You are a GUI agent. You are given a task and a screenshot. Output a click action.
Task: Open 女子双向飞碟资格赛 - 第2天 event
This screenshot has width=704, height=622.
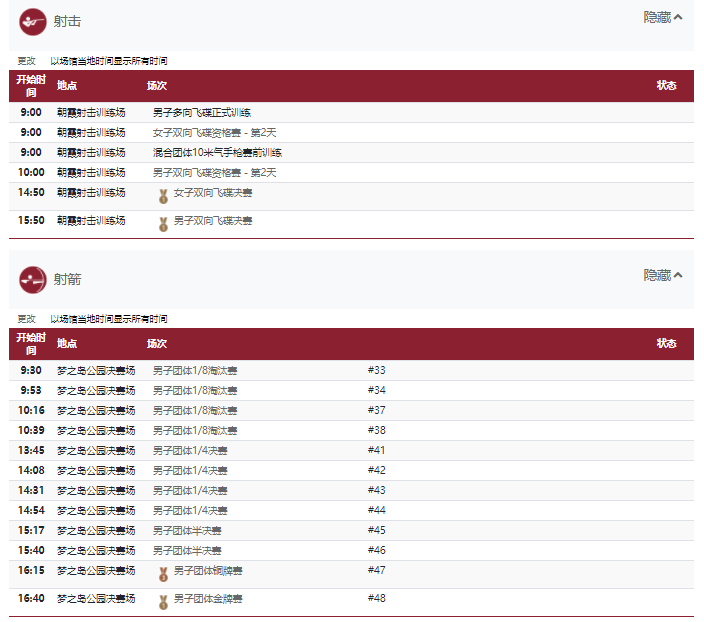click(214, 133)
